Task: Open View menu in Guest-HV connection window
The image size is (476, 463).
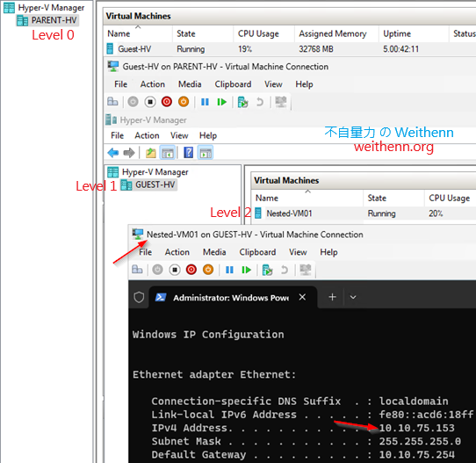Action: pos(273,84)
